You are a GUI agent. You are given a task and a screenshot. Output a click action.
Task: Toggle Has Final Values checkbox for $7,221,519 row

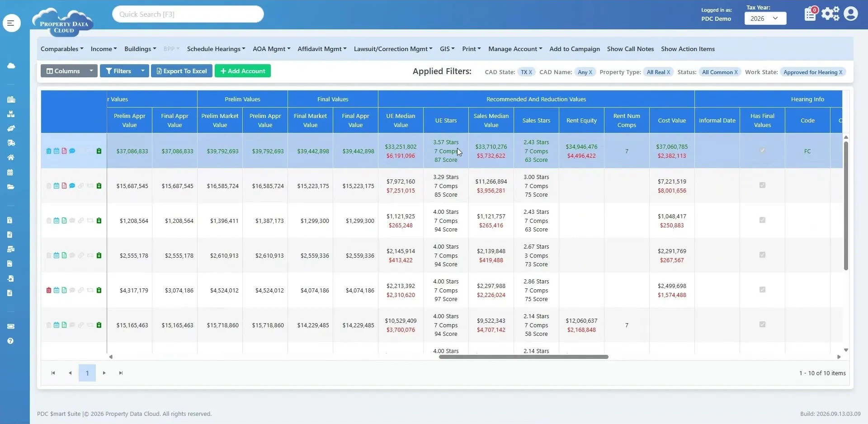coord(762,185)
